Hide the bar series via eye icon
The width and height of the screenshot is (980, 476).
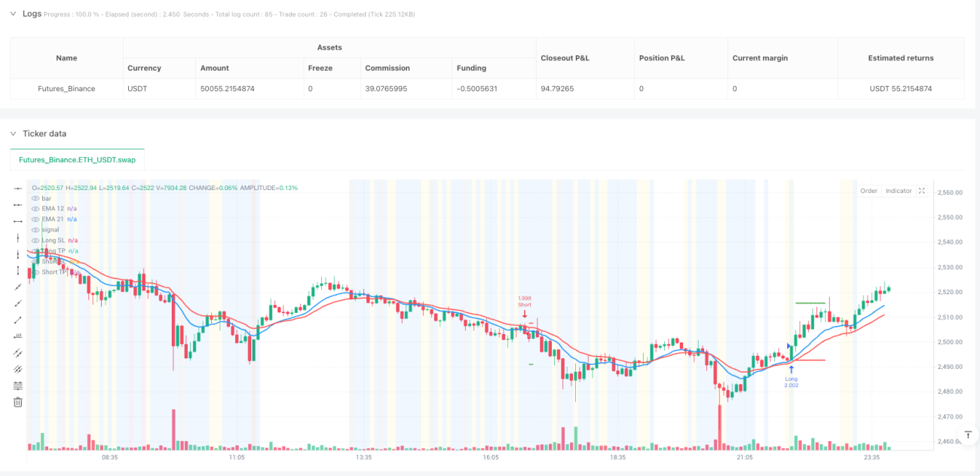click(35, 198)
